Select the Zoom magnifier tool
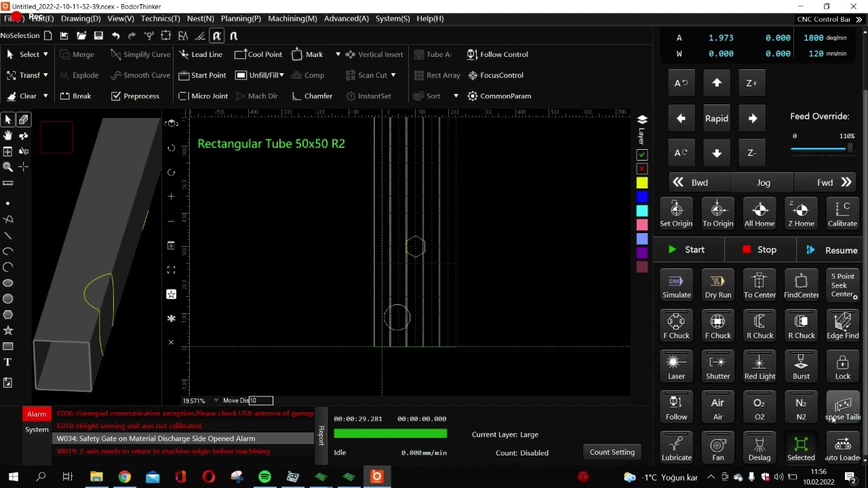This screenshot has width=868, height=488. click(x=8, y=167)
